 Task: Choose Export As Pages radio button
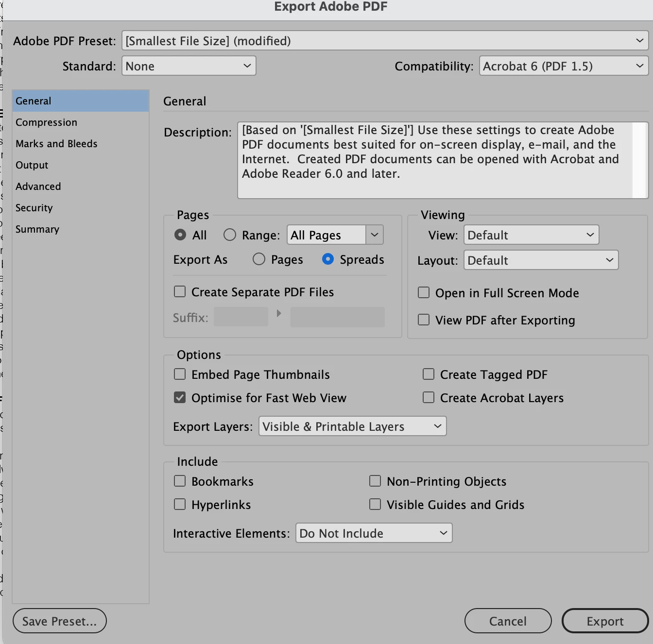(x=259, y=259)
